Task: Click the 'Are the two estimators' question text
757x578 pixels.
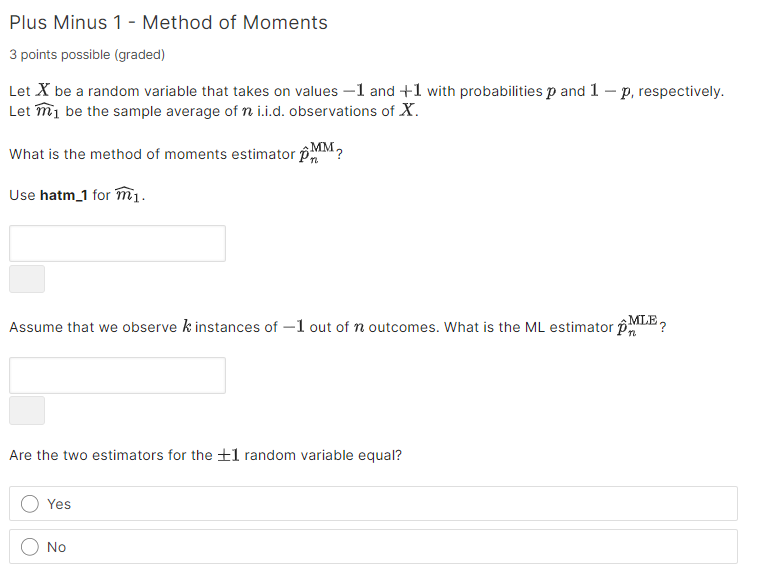Action: click(206, 455)
